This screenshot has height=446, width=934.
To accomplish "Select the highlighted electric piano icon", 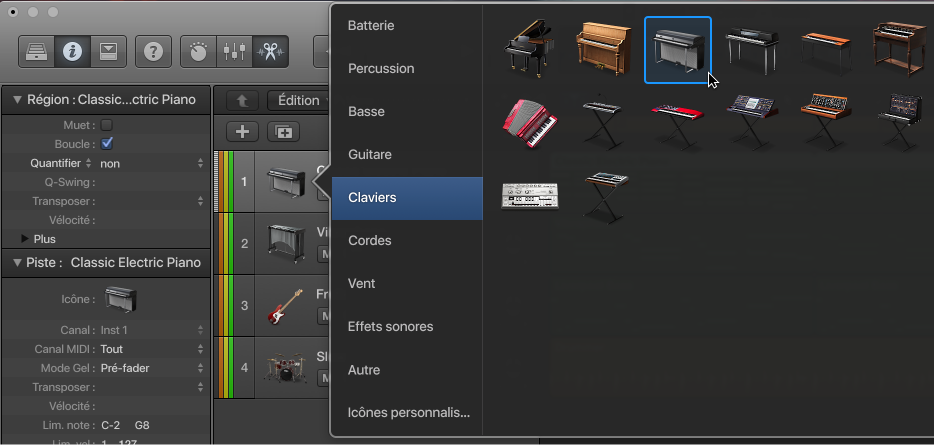I will point(678,50).
